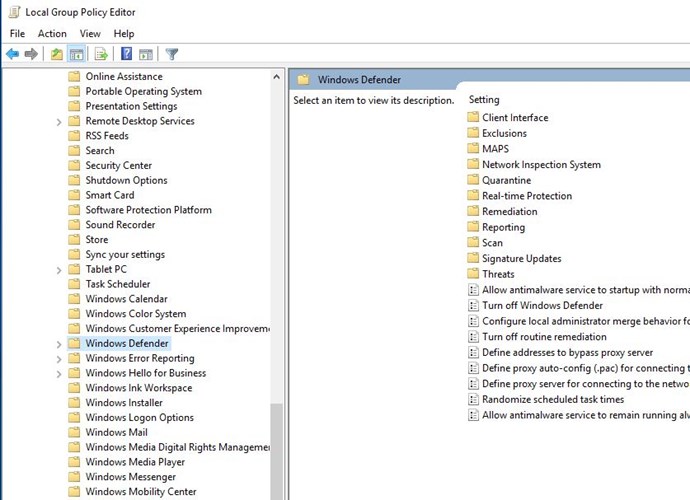Select Sync your settings item

(125, 254)
